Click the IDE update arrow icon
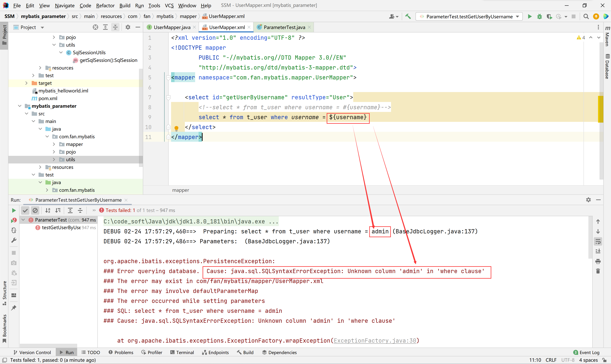This screenshot has height=364, width=611. pos(596,16)
